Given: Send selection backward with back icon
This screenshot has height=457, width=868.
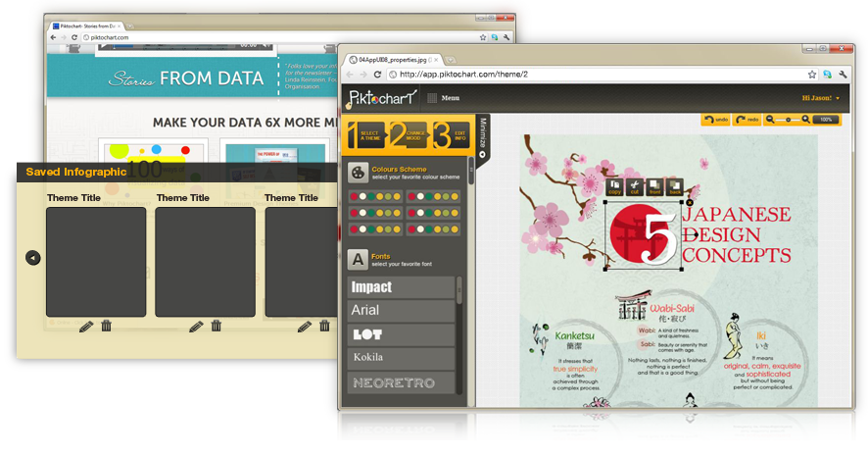Looking at the screenshot, I should coord(675,186).
